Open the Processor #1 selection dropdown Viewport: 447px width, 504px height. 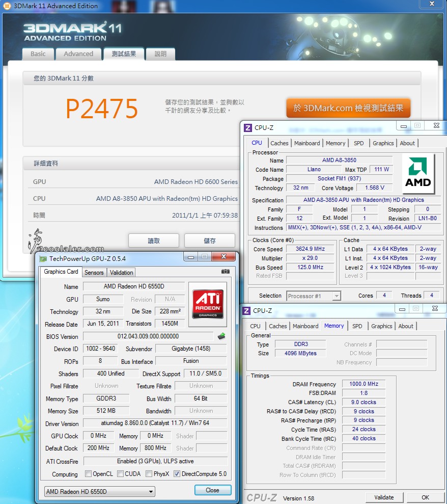[314, 296]
